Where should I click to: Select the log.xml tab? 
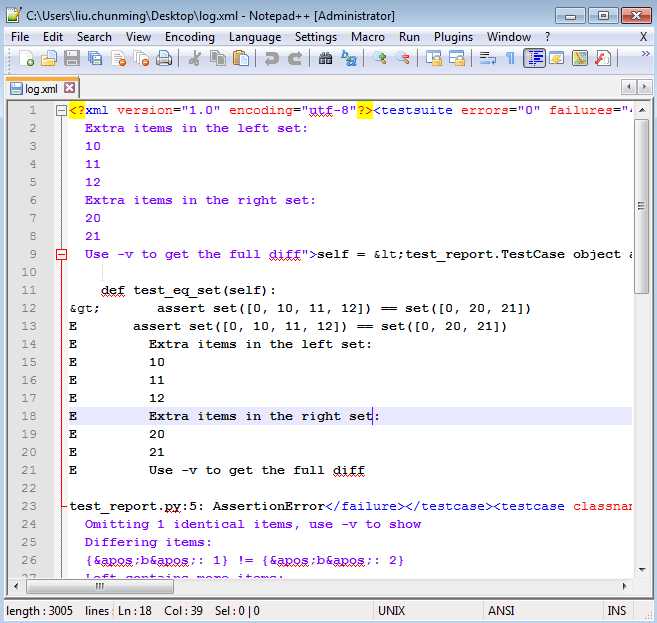41,89
